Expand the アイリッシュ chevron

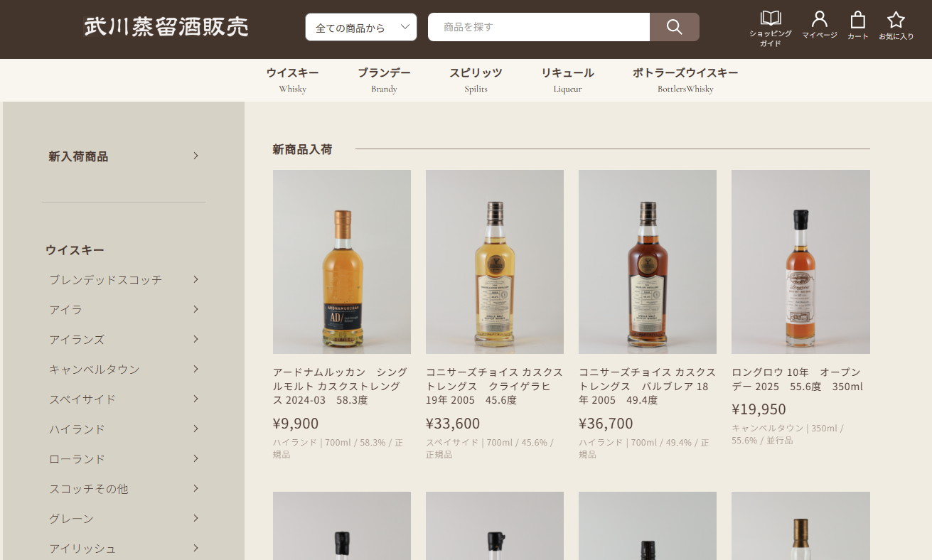[195, 548]
